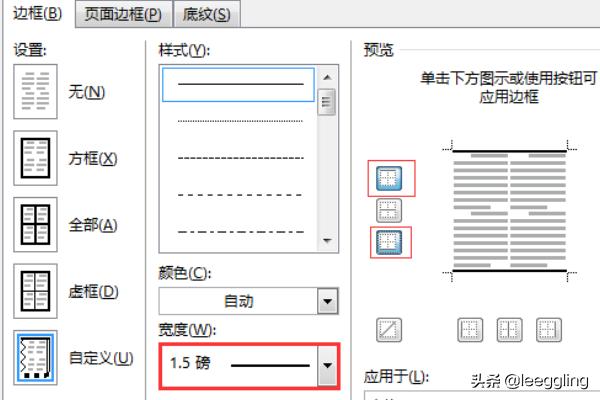Choose the dash-dot line style
Screen dimensions: 600x400
coord(240,232)
